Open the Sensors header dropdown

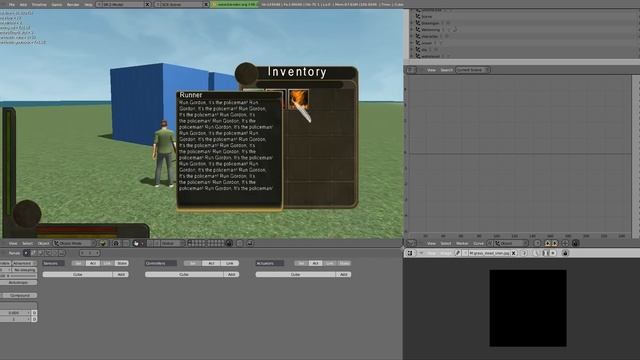tap(53, 263)
